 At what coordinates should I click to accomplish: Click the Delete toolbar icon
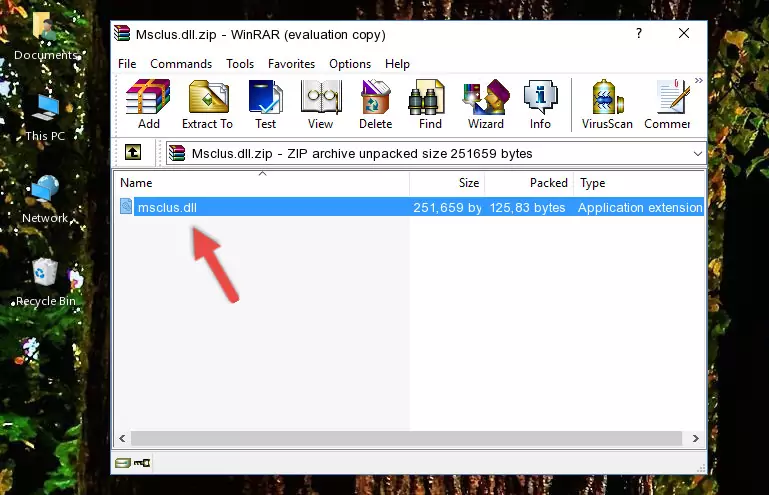click(376, 104)
